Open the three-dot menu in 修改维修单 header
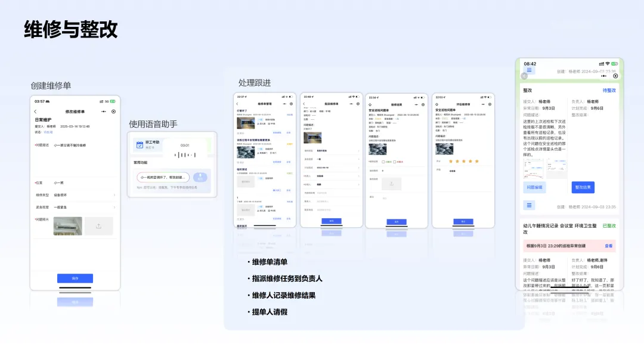Screen dimensions: 644x347 [104, 111]
